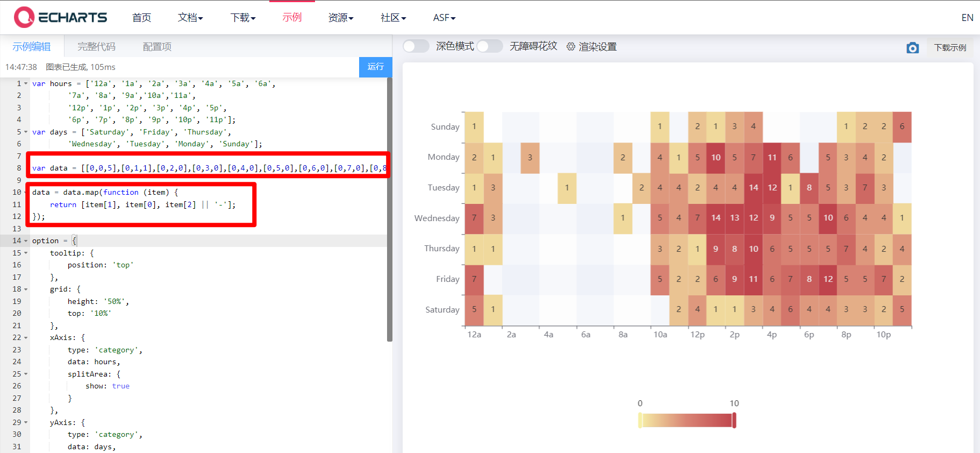Viewport: 980px width, 453px height.
Task: Collapse code fold arrow at line 1
Action: pos(26,83)
